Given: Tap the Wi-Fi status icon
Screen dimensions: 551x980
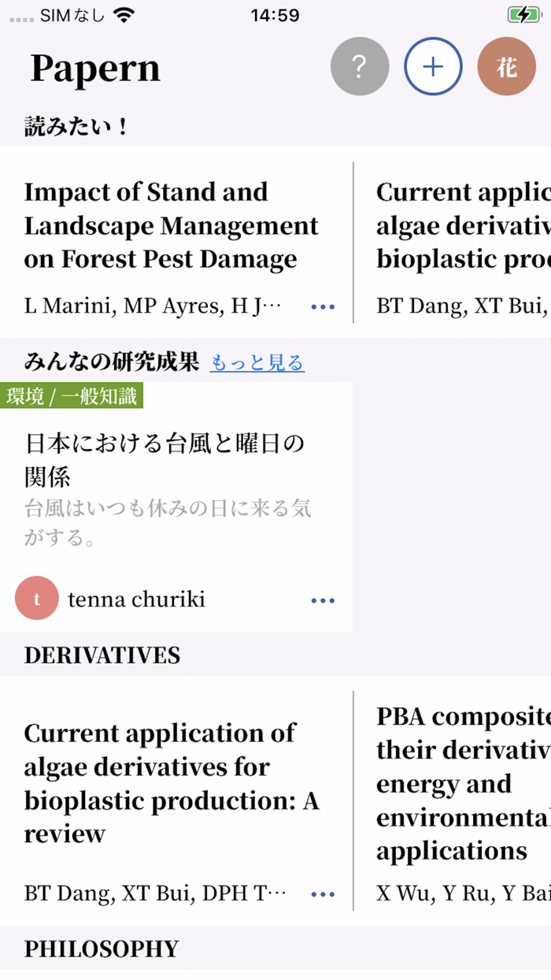Looking at the screenshot, I should point(124,14).
